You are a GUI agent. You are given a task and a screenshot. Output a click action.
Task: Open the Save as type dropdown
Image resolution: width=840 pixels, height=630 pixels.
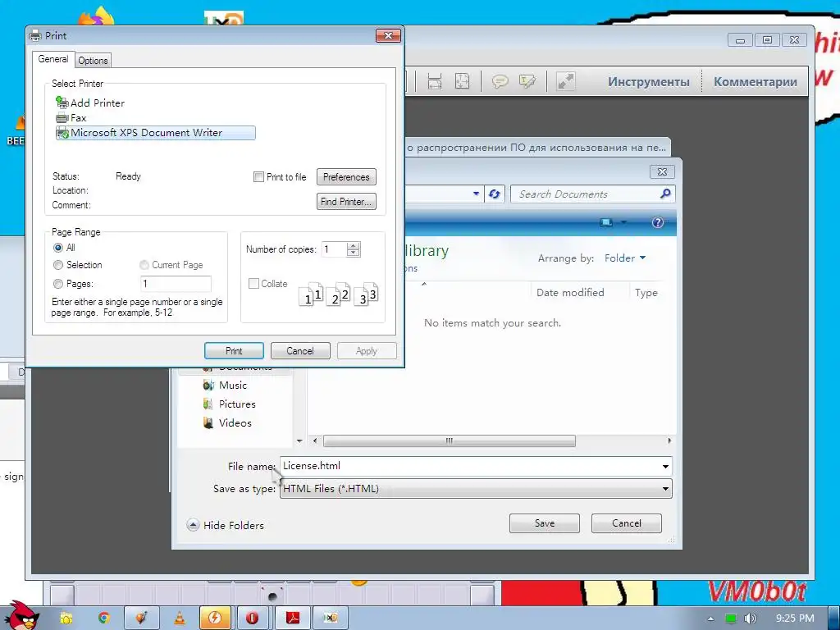click(x=476, y=489)
